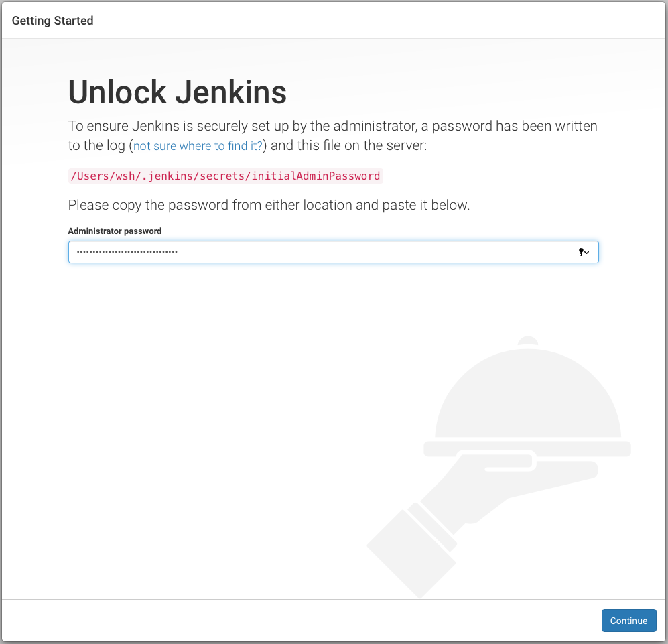Click the "Getting Started" header title

click(52, 21)
